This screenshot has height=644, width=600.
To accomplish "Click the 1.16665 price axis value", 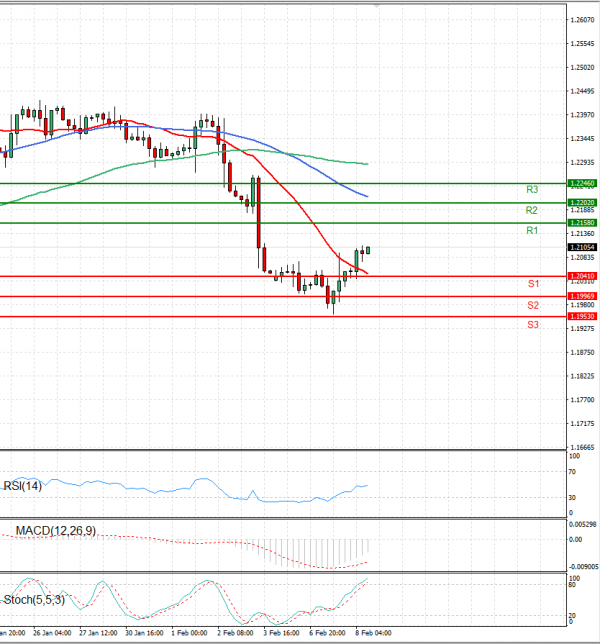I will tap(582, 447).
